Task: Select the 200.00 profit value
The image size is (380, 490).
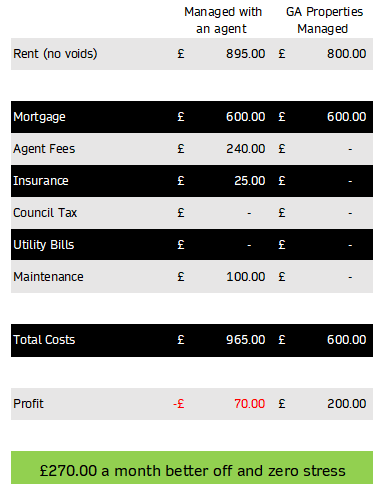Action: click(346, 404)
